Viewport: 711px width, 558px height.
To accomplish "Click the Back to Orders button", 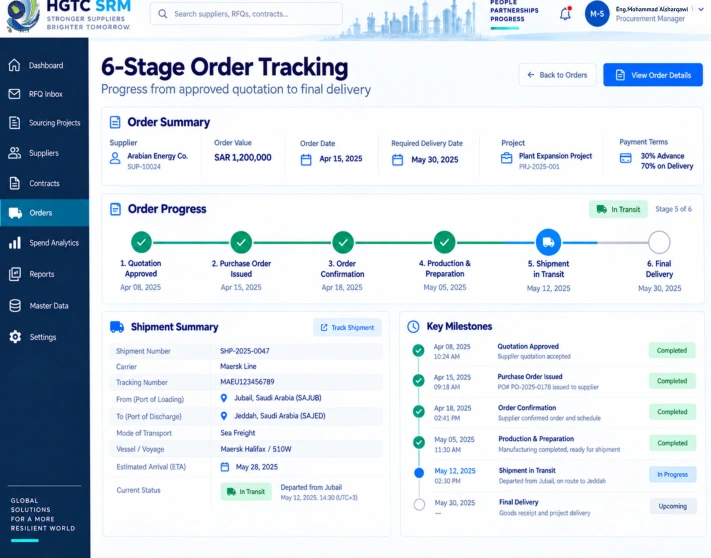I will point(557,75).
